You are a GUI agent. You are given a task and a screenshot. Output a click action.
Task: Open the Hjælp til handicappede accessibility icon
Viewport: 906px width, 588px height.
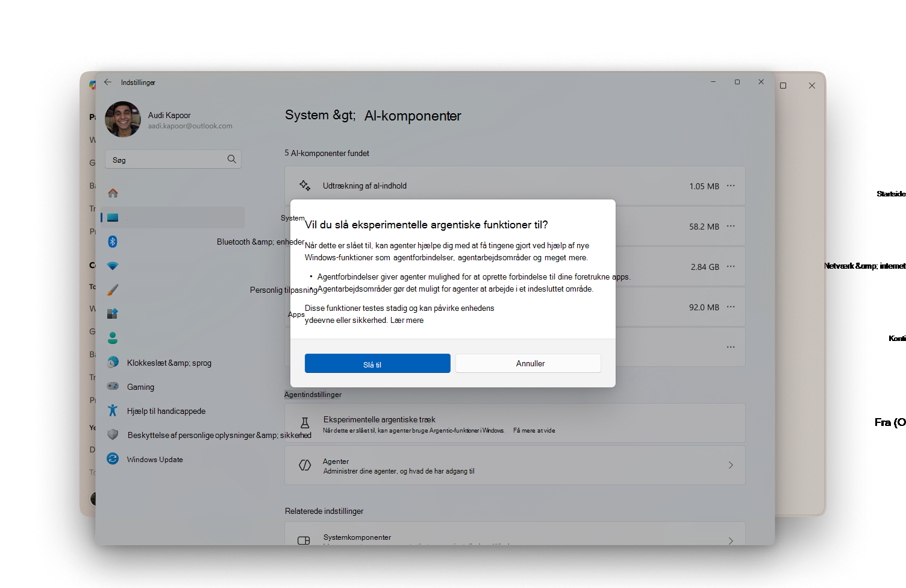(x=113, y=410)
